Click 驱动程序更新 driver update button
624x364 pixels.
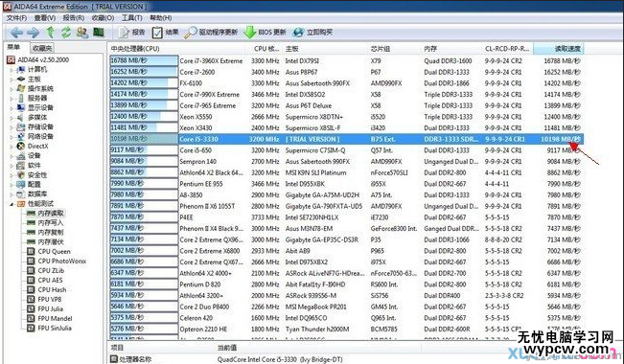click(x=211, y=33)
